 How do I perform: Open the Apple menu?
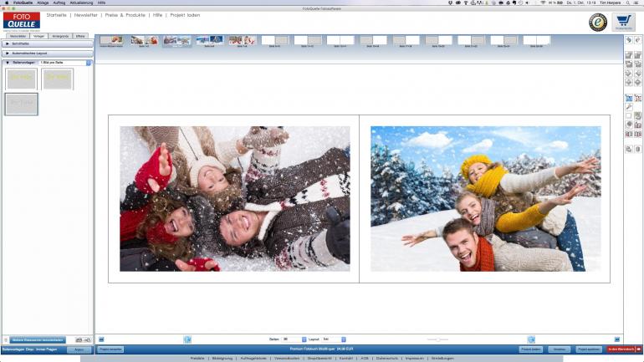(7, 3)
